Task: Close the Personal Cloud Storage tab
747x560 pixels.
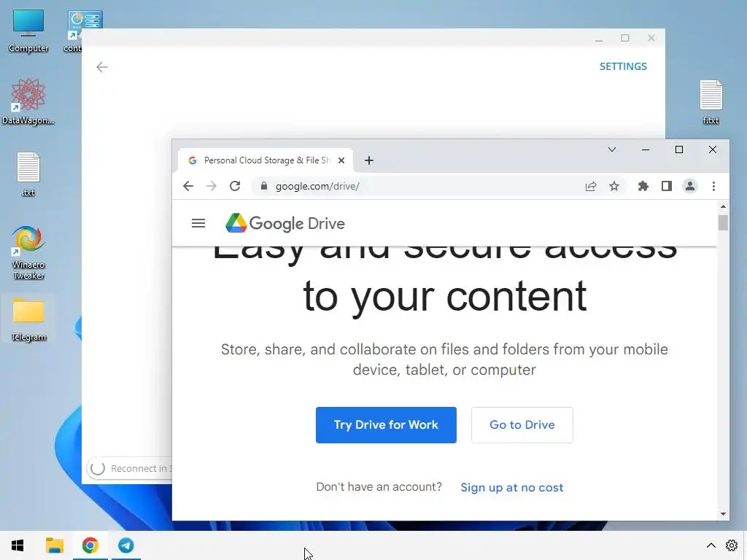Action: (341, 160)
